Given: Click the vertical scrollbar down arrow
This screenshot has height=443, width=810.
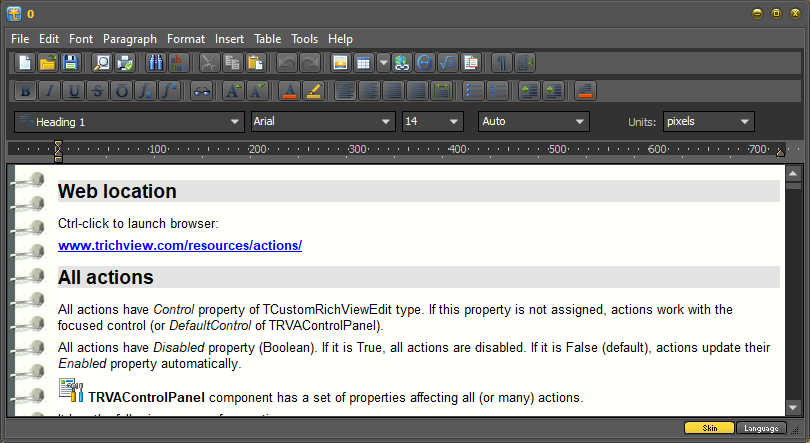Looking at the screenshot, I should (x=794, y=408).
